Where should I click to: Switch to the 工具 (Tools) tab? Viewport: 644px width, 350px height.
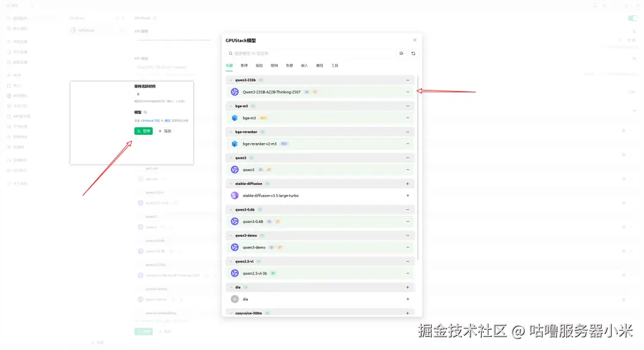click(x=335, y=66)
